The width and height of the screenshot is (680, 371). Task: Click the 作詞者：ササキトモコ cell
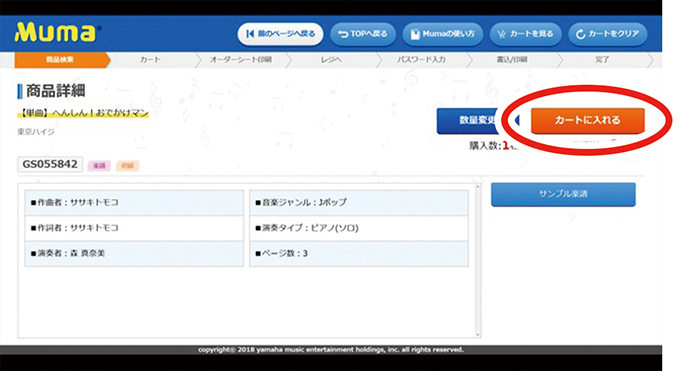[x=134, y=228]
